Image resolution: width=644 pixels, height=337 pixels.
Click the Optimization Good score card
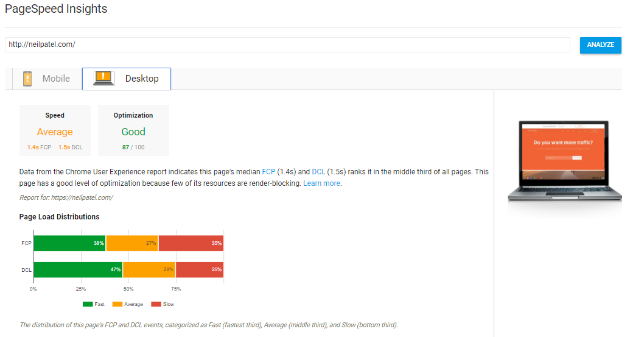[x=133, y=130]
